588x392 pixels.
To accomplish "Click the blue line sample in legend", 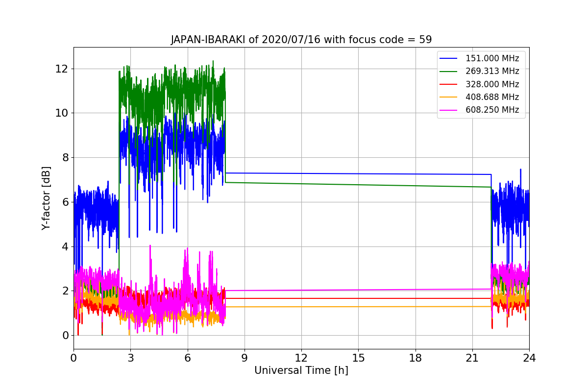I will click(449, 59).
